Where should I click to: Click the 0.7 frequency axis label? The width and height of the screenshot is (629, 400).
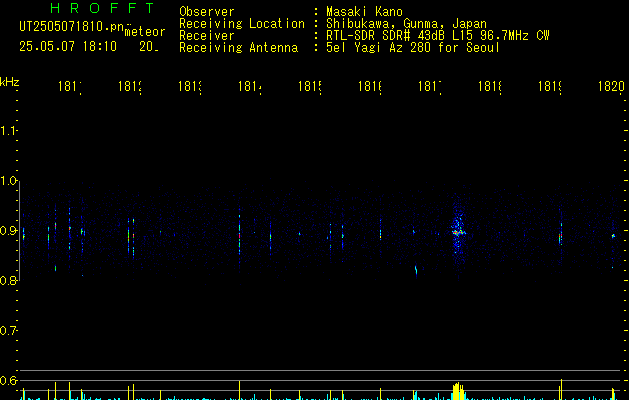(8, 330)
